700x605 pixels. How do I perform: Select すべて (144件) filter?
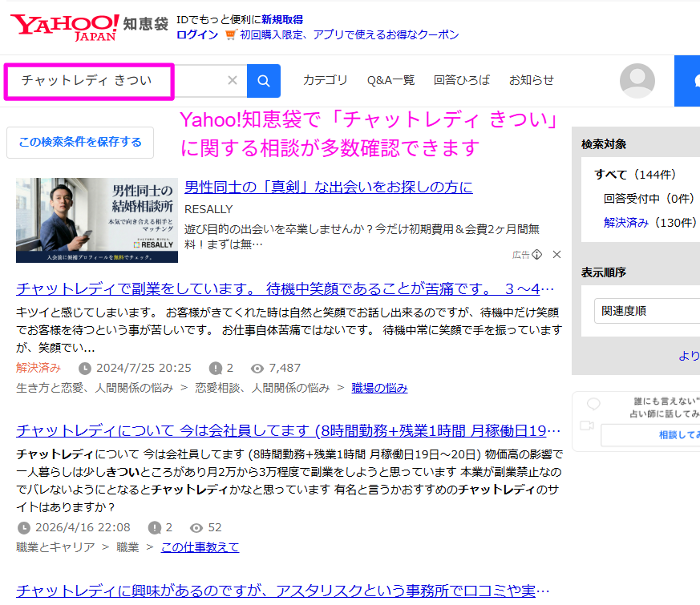click(635, 175)
